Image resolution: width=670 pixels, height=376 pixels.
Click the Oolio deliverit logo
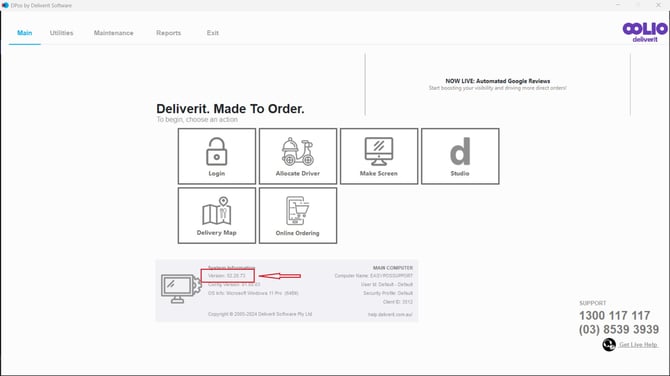pyautogui.click(x=645, y=32)
